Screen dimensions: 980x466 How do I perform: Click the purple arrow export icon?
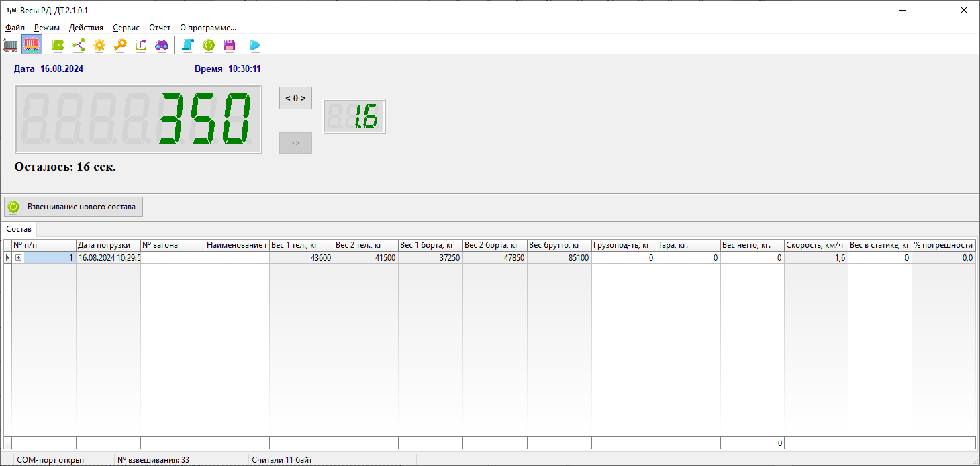click(141, 45)
